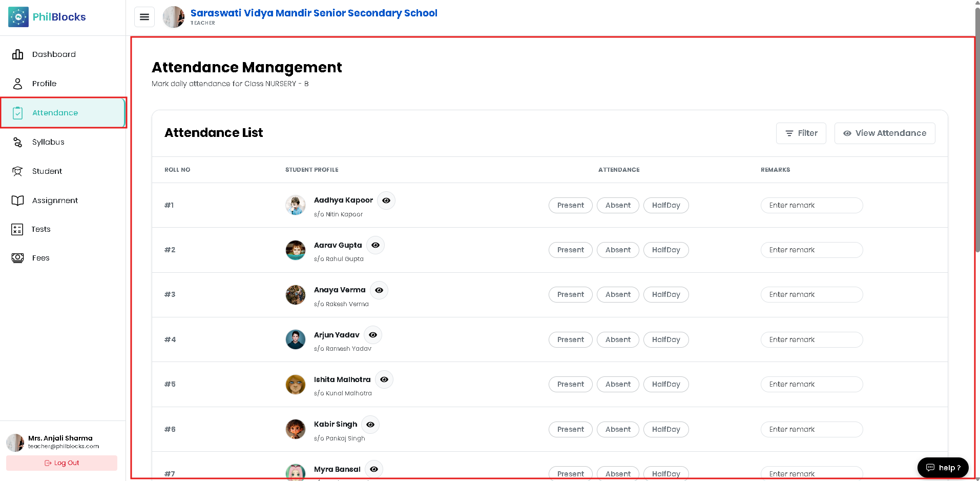Mark Anaya Verma as HalfDay
This screenshot has height=481, width=980.
point(666,294)
